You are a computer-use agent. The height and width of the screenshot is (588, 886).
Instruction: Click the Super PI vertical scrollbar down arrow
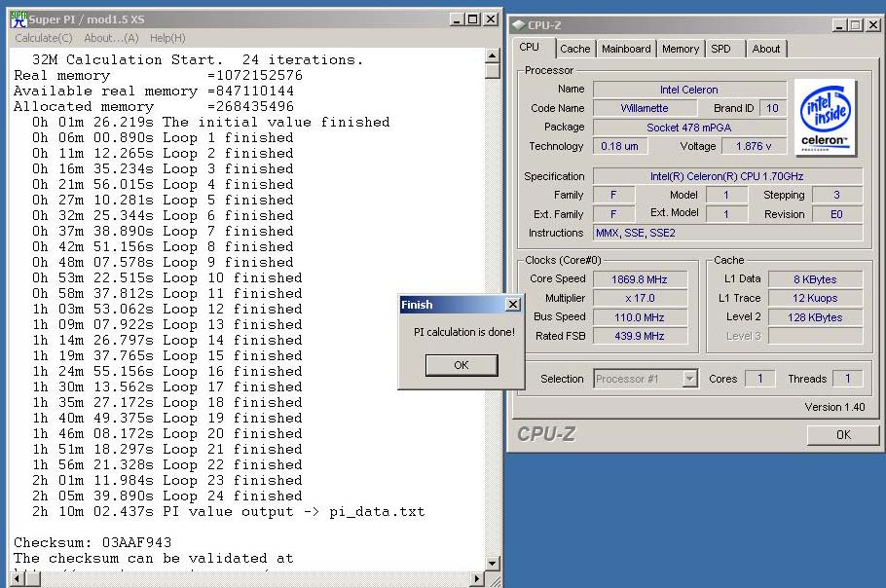[492, 563]
